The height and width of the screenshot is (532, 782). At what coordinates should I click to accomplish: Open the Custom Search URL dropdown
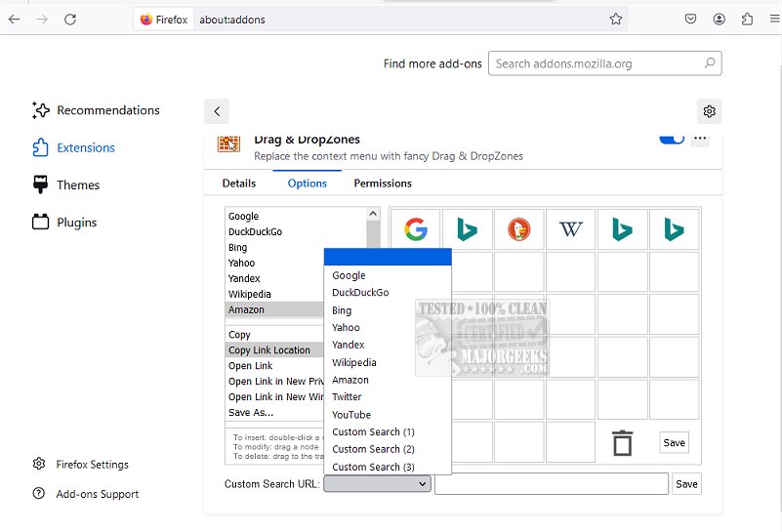tap(378, 483)
